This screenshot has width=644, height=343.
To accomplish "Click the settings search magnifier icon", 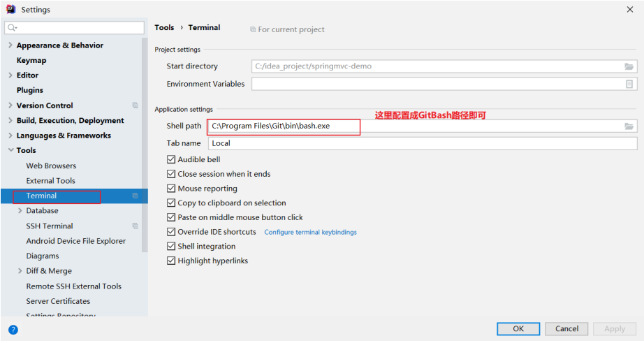I will click(x=13, y=28).
